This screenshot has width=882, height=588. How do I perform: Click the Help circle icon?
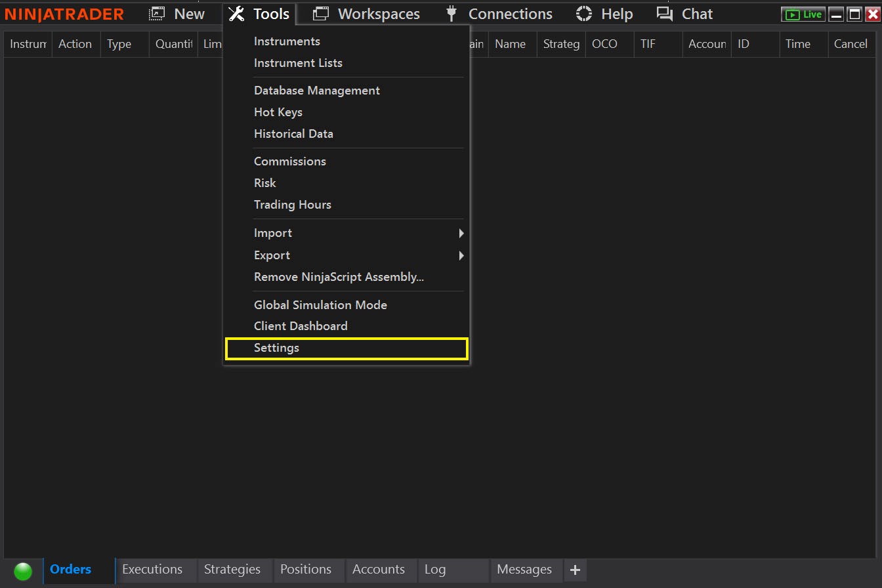click(x=583, y=13)
